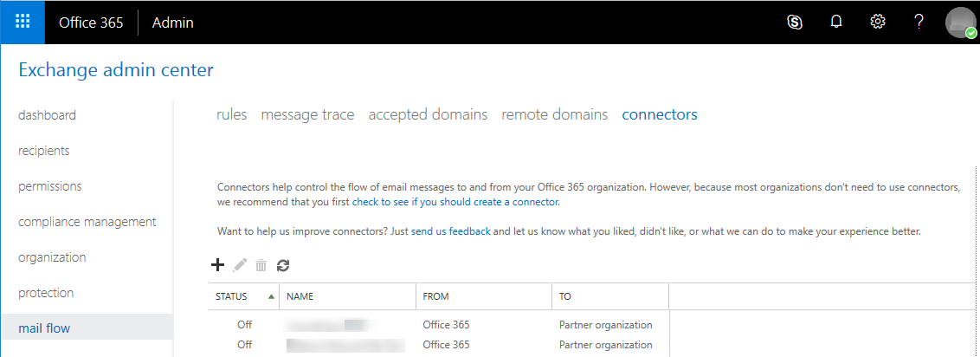Open remote domains tab
The width and height of the screenshot is (980, 357).
554,114
